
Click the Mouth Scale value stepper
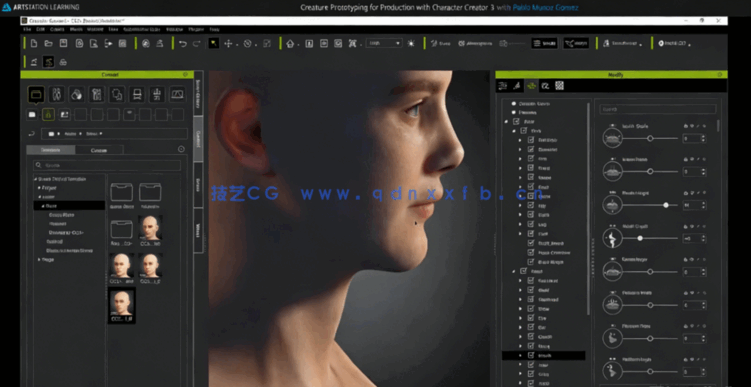click(x=703, y=138)
